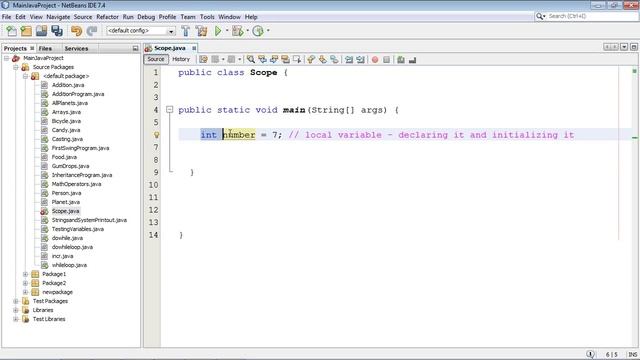Open the Tools menu

pos(207,17)
